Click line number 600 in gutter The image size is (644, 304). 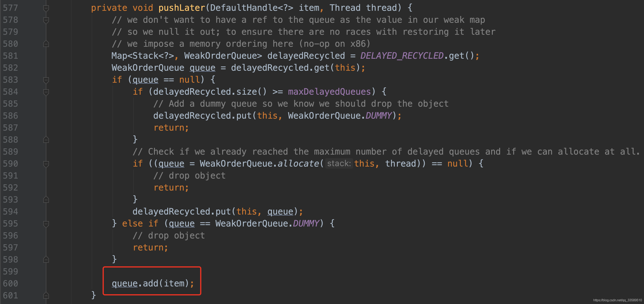point(11,283)
